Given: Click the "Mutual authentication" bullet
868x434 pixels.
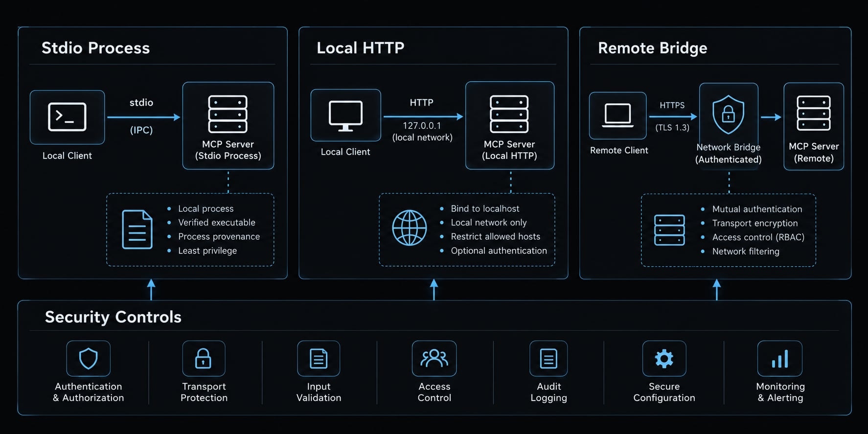Looking at the screenshot, I should pyautogui.click(x=757, y=209).
